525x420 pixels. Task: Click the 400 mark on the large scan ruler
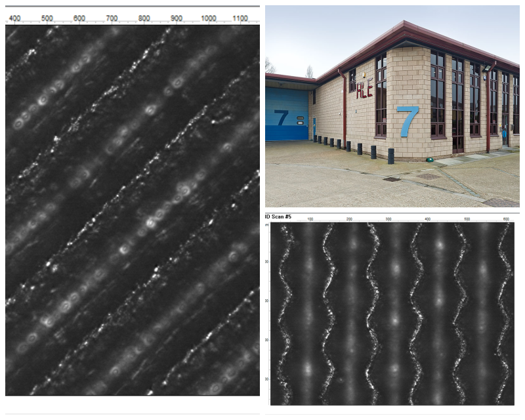[14, 18]
